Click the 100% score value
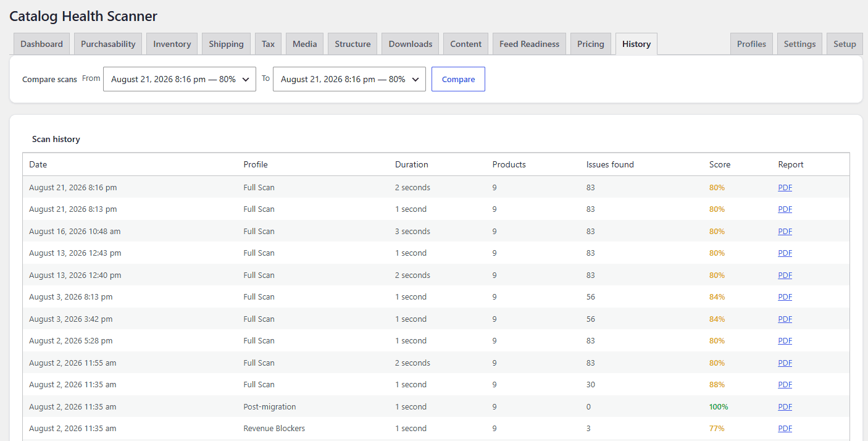This screenshot has height=441, width=868. coord(719,407)
